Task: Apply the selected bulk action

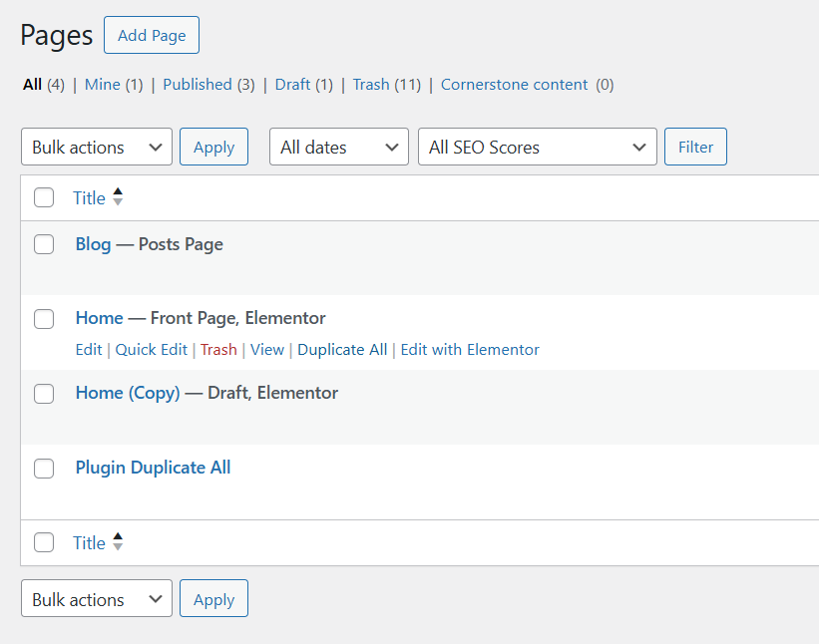Action: click(x=213, y=147)
